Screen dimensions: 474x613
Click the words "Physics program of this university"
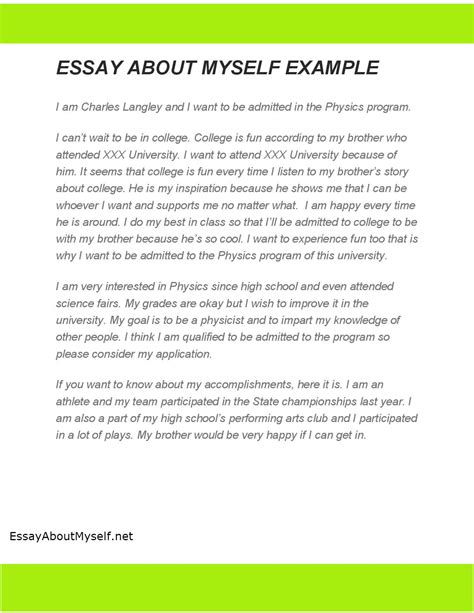(302, 256)
